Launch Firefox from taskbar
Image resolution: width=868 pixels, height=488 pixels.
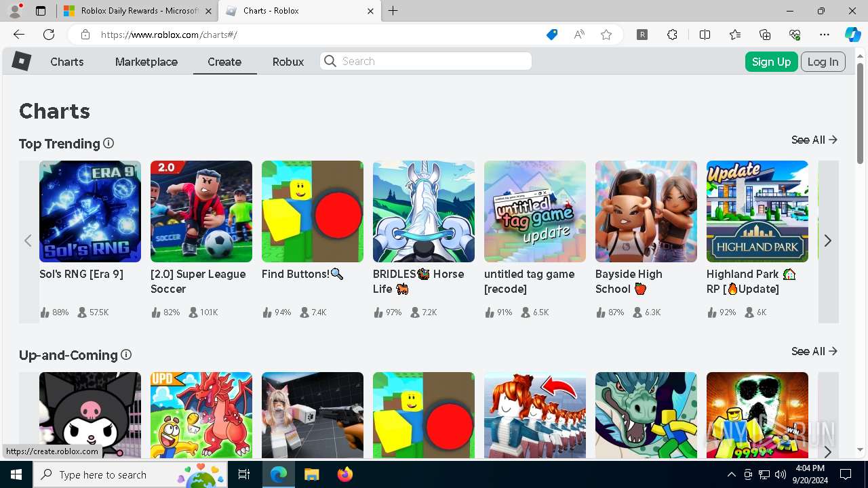pos(345,474)
